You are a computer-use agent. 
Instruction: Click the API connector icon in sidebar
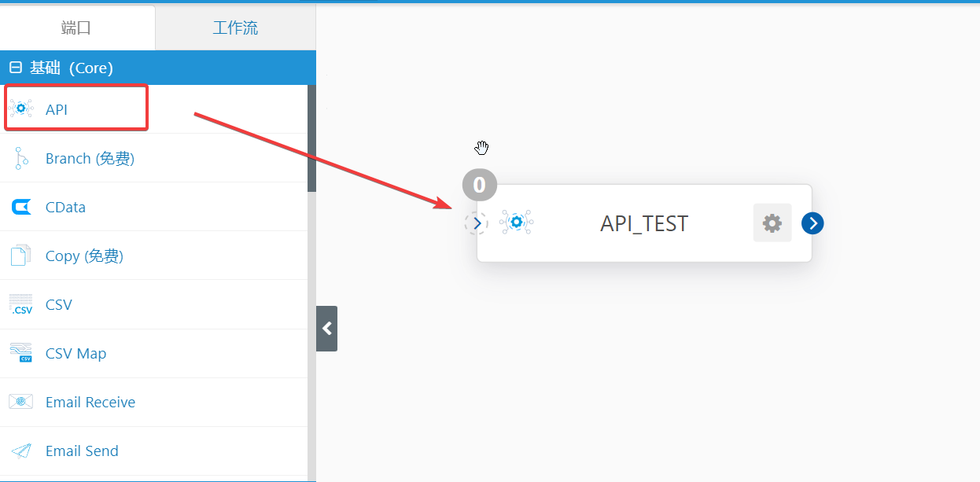point(21,109)
